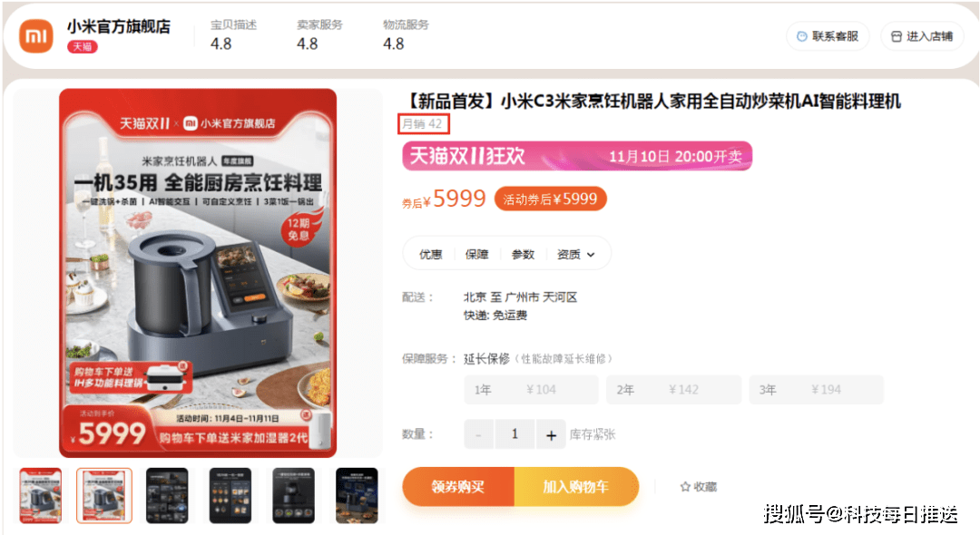Viewport: 980px width, 535px height.
Task: Open the 优惠 tab
Action: pyautogui.click(x=431, y=254)
